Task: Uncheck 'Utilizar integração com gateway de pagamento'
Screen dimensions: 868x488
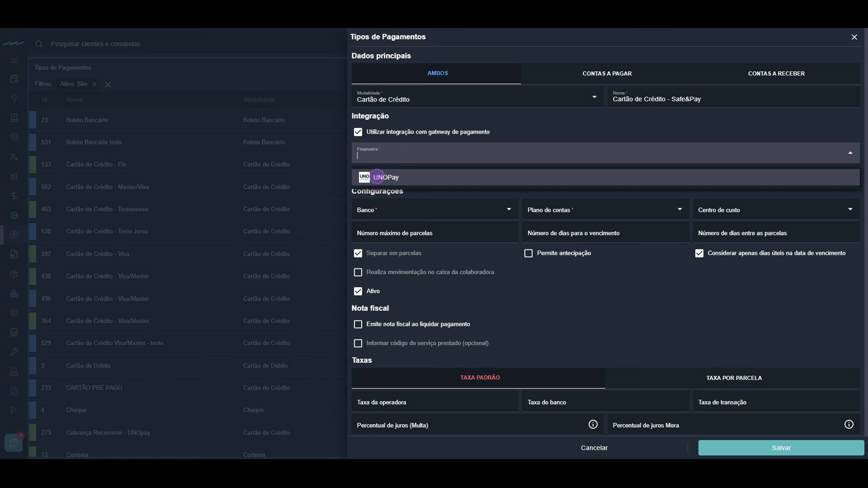Action: click(358, 132)
